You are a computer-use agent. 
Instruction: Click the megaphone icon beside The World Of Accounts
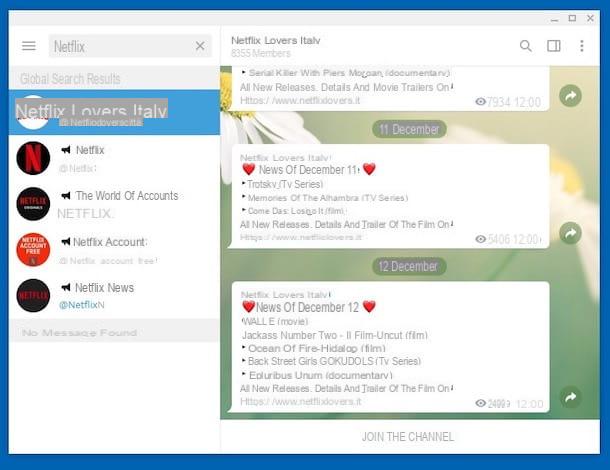point(66,195)
